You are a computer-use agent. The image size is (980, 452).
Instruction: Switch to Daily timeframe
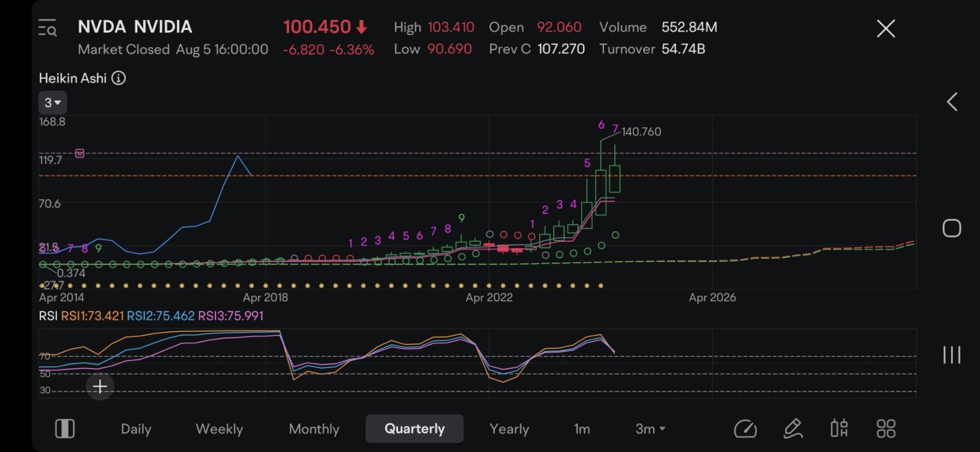[x=136, y=429]
